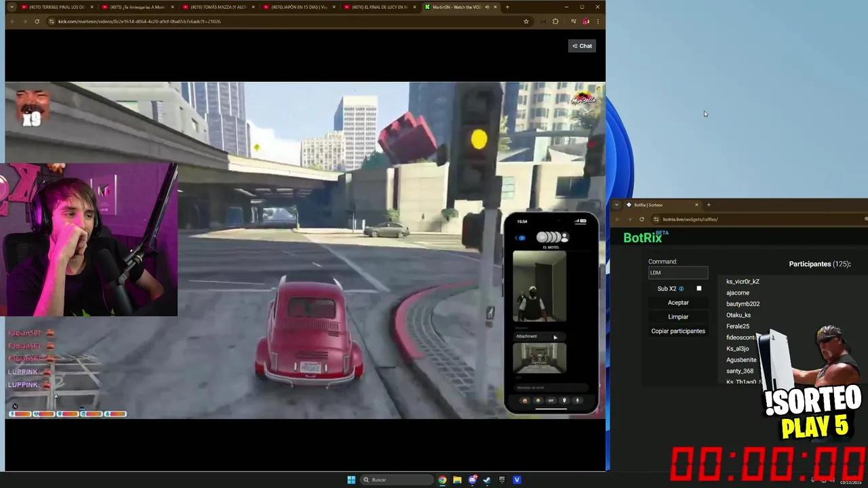
Task: Open Chrome's three-dot menu in the Kick window
Action: [597, 21]
